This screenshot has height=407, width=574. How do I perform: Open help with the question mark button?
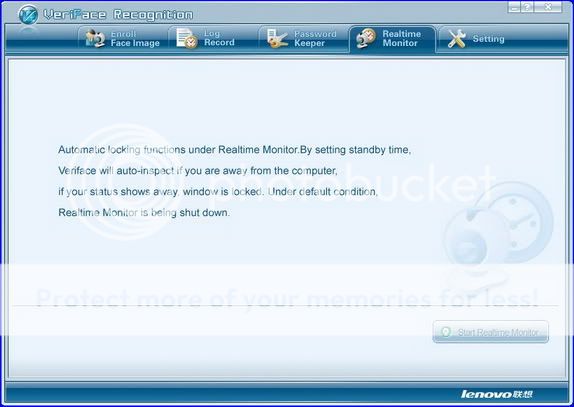click(x=527, y=7)
